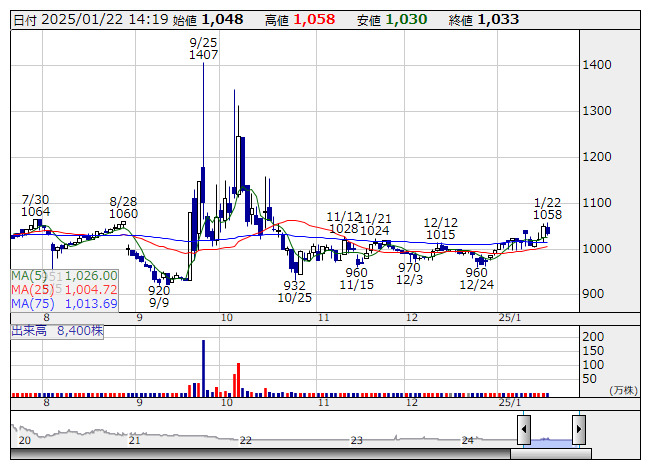The image size is (653, 470).
Task: Click the right range handle arrow
Action: coord(578,430)
